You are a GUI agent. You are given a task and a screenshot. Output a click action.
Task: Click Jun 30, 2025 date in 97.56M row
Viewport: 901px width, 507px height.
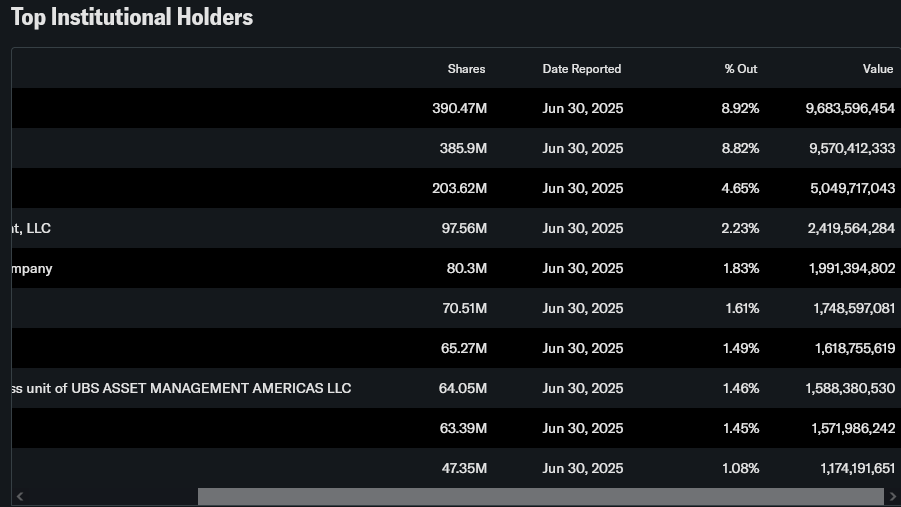pos(583,228)
